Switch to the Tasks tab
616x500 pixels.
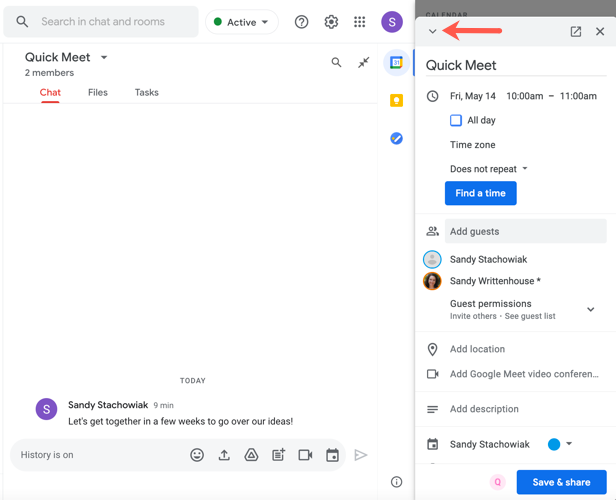(147, 93)
